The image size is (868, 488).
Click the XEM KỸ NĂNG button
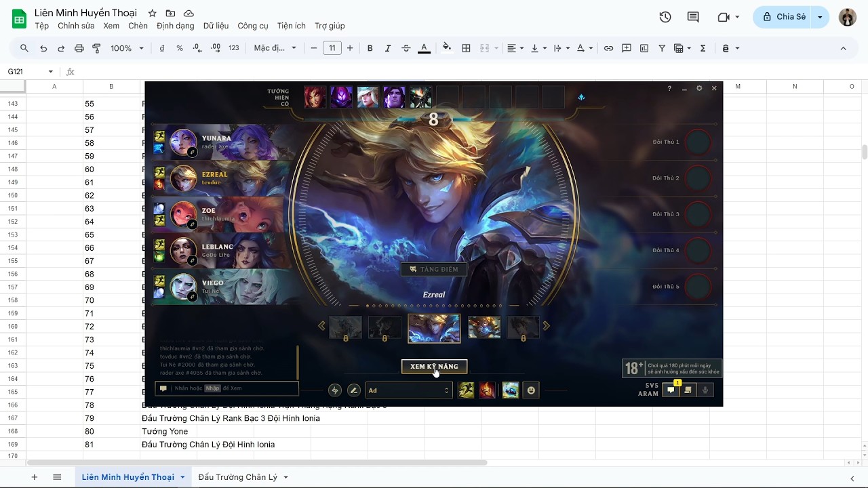coord(434,367)
